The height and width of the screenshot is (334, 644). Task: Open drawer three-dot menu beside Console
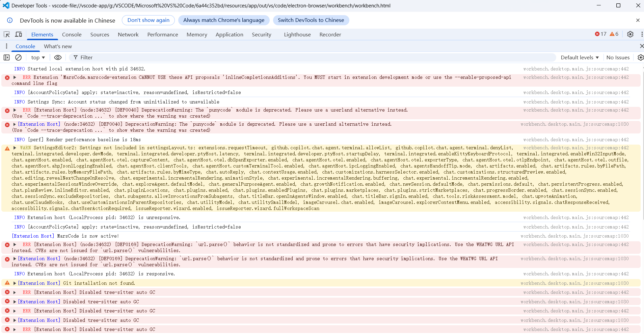(6, 46)
